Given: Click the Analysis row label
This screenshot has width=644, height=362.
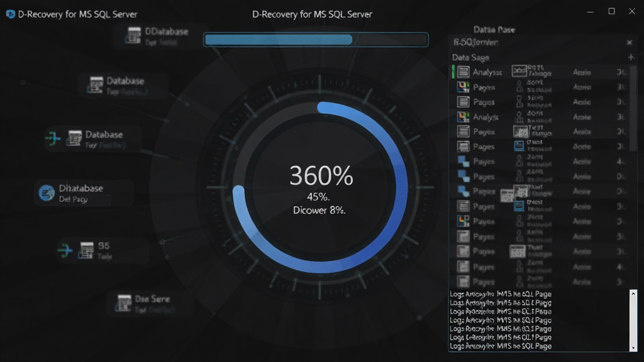Looking at the screenshot, I should tap(486, 117).
